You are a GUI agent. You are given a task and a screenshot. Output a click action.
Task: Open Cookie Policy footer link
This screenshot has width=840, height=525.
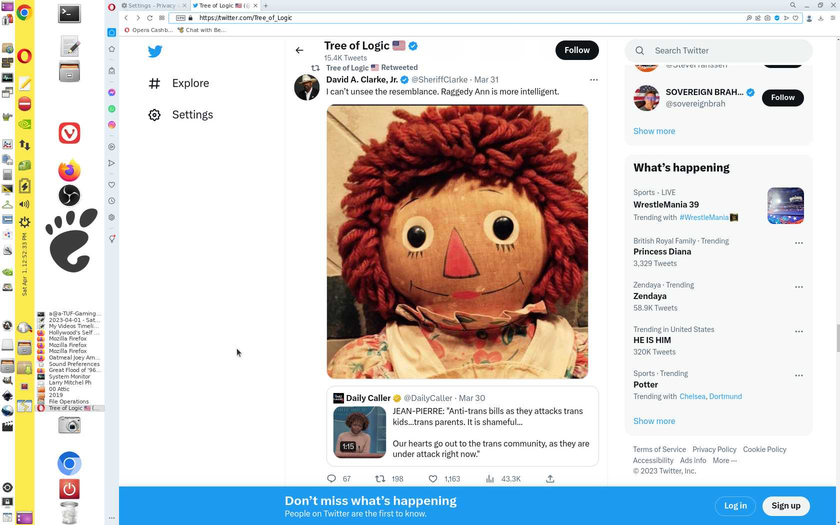[764, 449]
